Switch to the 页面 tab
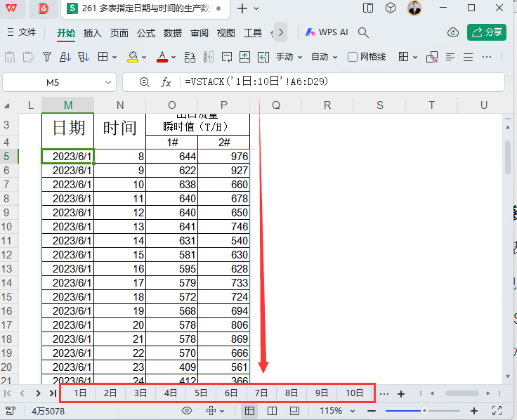This screenshot has height=420, width=517. coord(119,32)
